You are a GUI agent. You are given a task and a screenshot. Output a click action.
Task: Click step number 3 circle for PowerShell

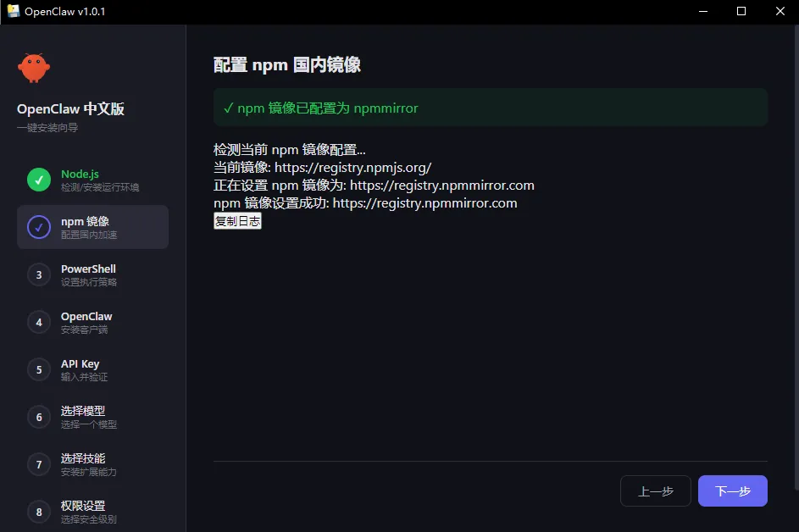pos(39,274)
